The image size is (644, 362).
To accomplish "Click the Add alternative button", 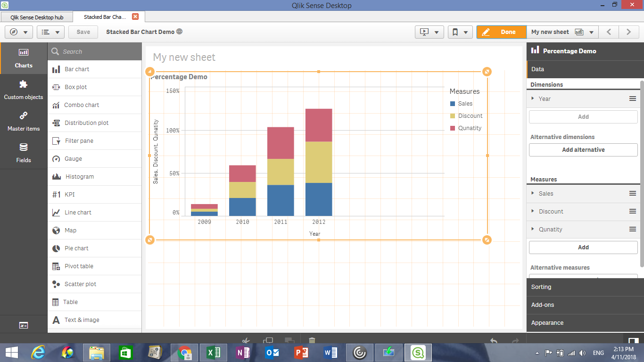I will 583,150.
